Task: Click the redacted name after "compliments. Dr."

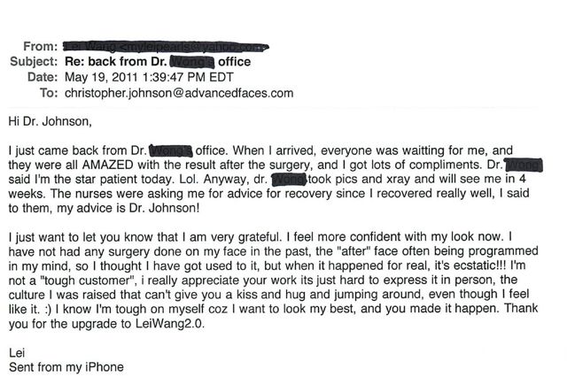Action: (524, 165)
